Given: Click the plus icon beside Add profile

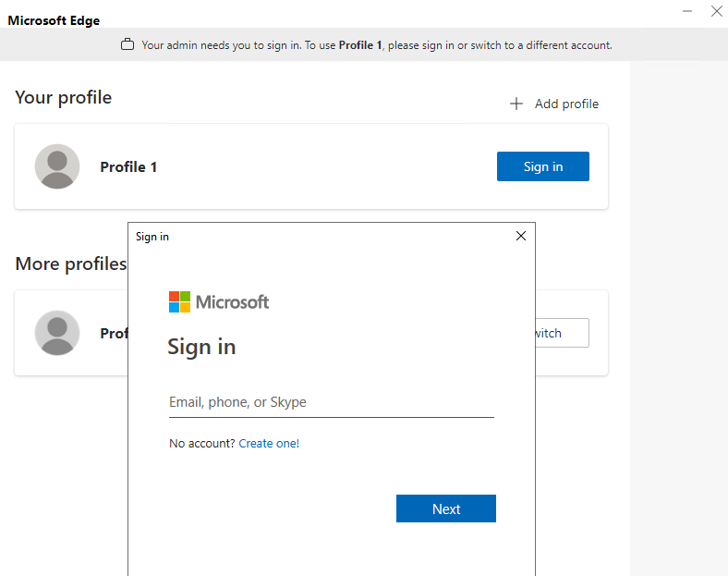Looking at the screenshot, I should 516,104.
